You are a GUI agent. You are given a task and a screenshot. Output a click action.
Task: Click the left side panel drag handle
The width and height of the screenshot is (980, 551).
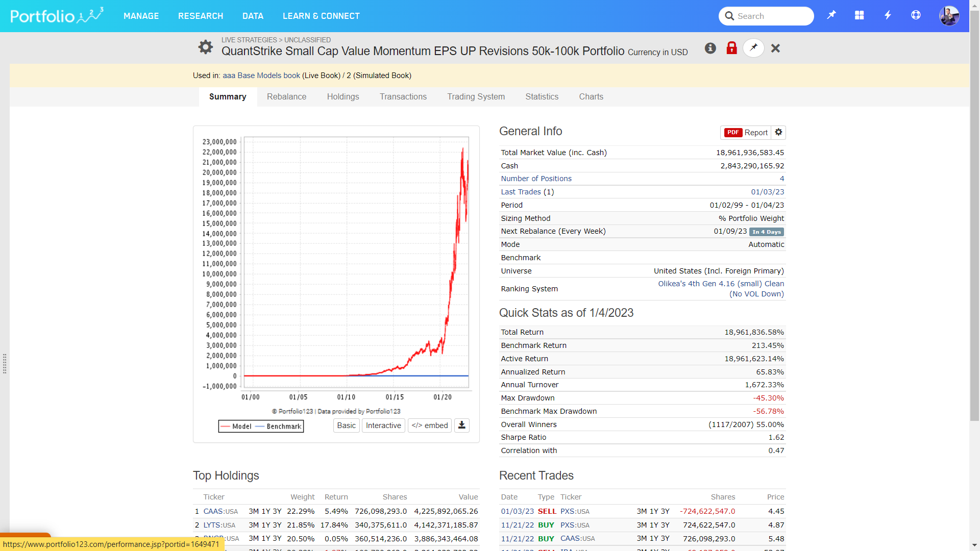click(5, 364)
